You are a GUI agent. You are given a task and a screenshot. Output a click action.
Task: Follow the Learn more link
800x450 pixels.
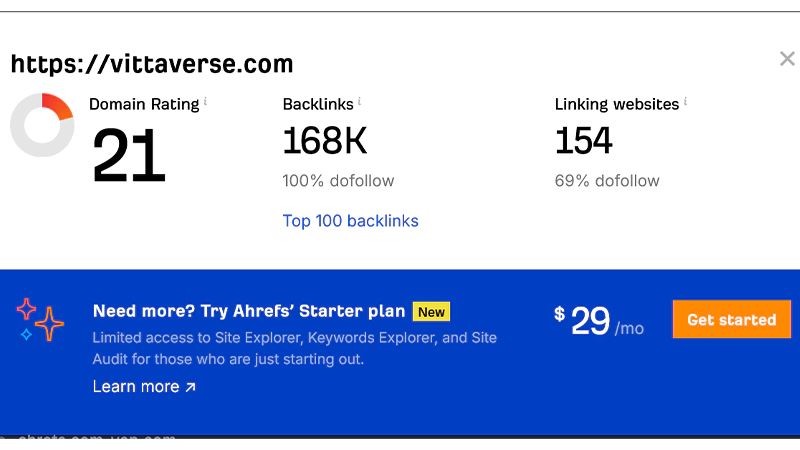(x=144, y=387)
